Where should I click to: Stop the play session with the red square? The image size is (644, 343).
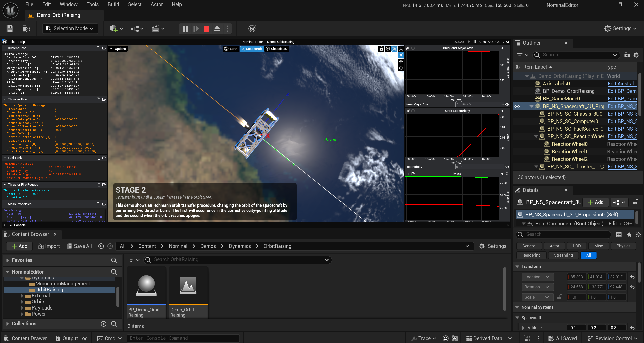pos(207,29)
